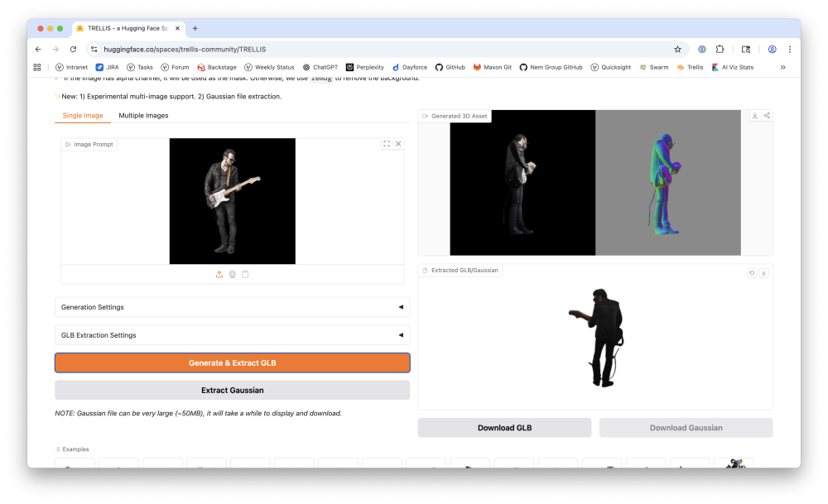This screenshot has height=504, width=828.
Task: Open the tab search icon in toolbar
Action: 746,49
